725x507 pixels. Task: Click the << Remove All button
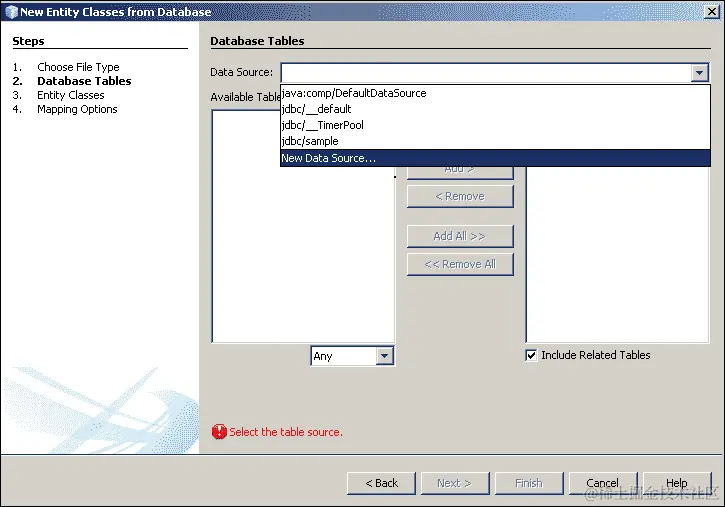460,264
